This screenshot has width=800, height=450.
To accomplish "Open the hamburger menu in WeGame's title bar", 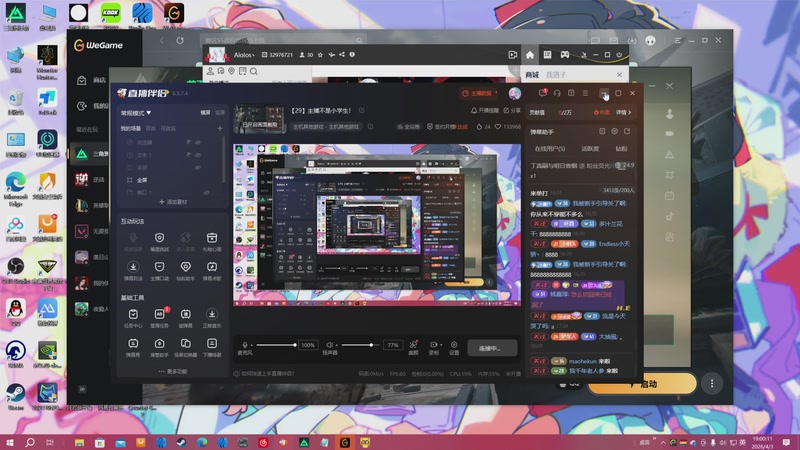I will (x=677, y=40).
